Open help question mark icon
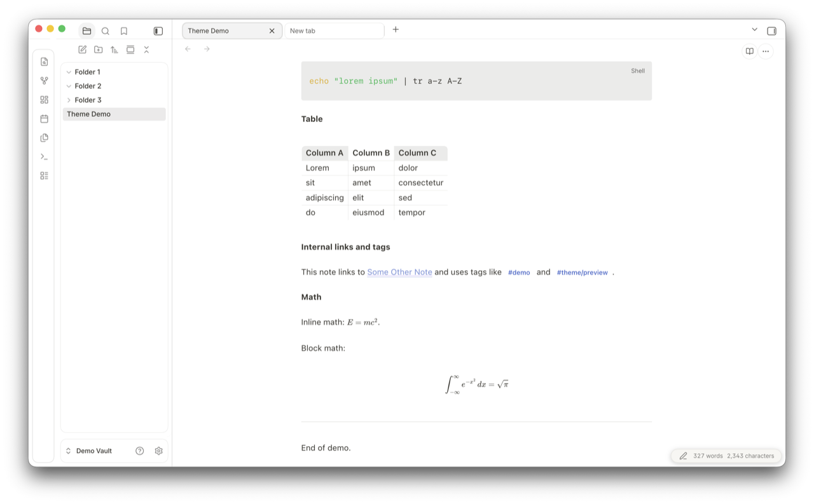Screen dimensions: 814x504 [x=140, y=451]
